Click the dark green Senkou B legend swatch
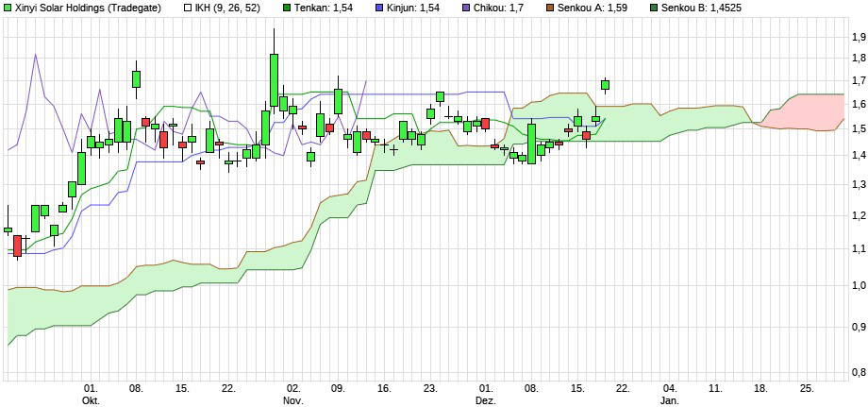Image resolution: width=868 pixels, height=407 pixels. coord(653,8)
